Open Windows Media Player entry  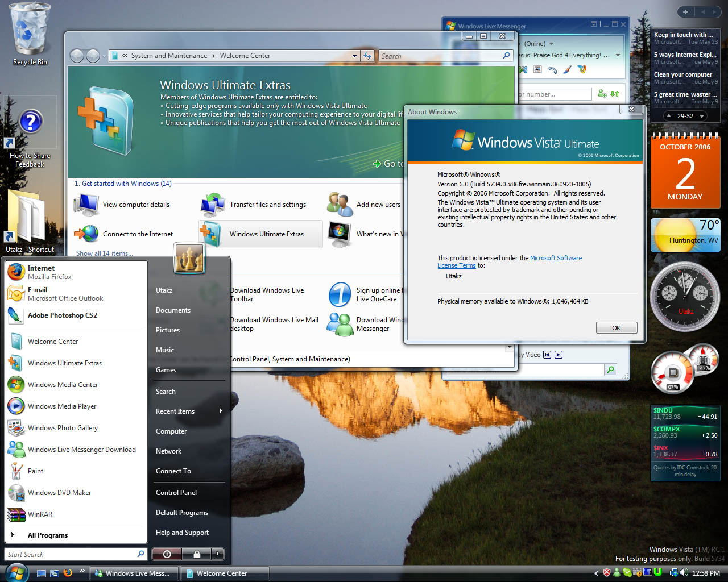pyautogui.click(x=61, y=406)
